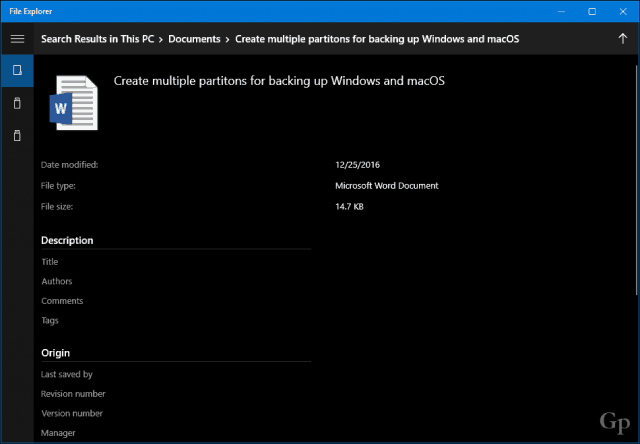Viewport: 640px width, 444px height.
Task: Click the Revision number property
Action: tap(73, 394)
